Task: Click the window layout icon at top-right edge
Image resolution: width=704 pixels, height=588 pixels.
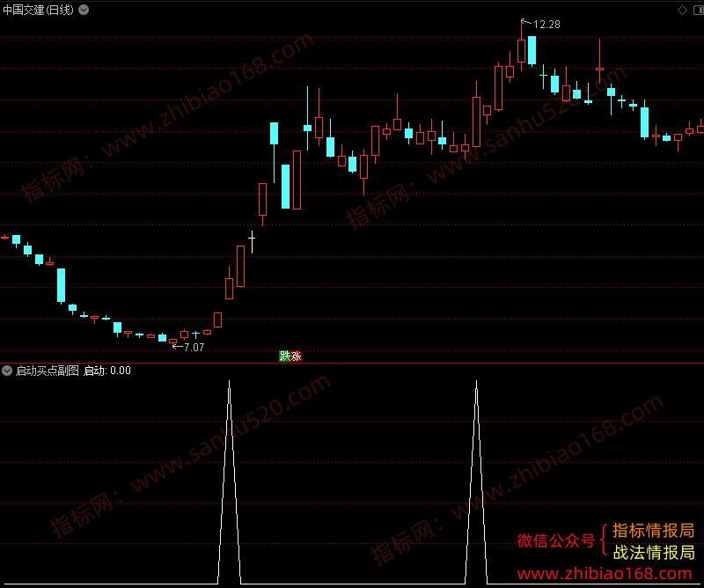Action: coord(699,10)
